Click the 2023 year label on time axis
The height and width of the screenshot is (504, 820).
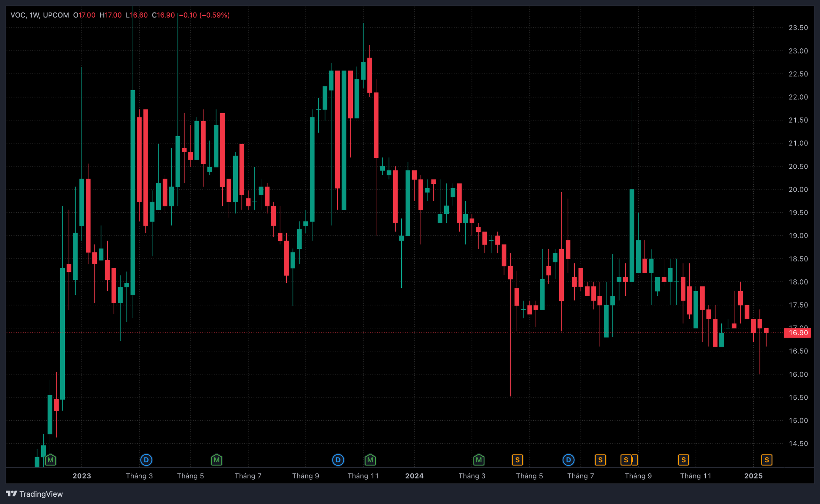click(82, 476)
